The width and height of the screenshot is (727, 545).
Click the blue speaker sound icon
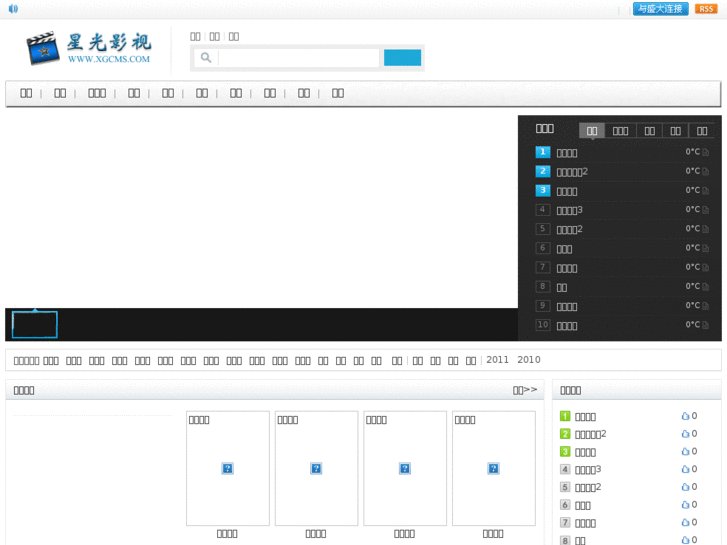click(x=13, y=9)
